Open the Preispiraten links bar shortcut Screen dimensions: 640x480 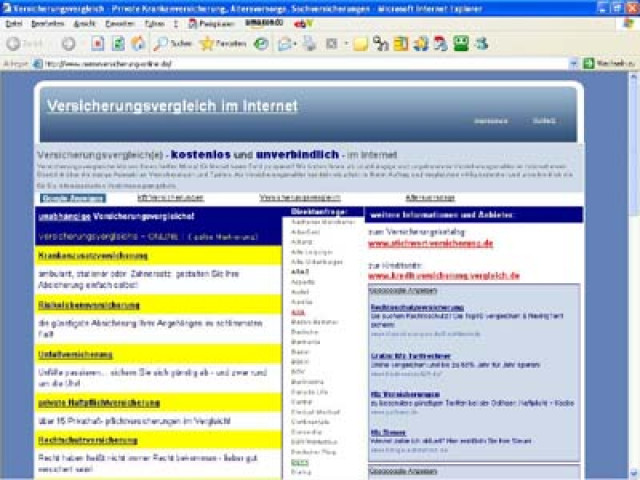click(211, 24)
